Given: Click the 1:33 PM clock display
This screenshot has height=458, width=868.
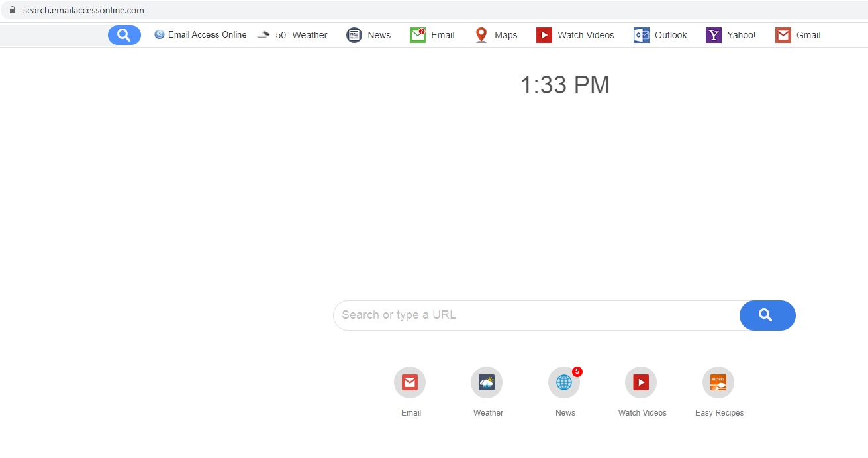Looking at the screenshot, I should [x=565, y=85].
